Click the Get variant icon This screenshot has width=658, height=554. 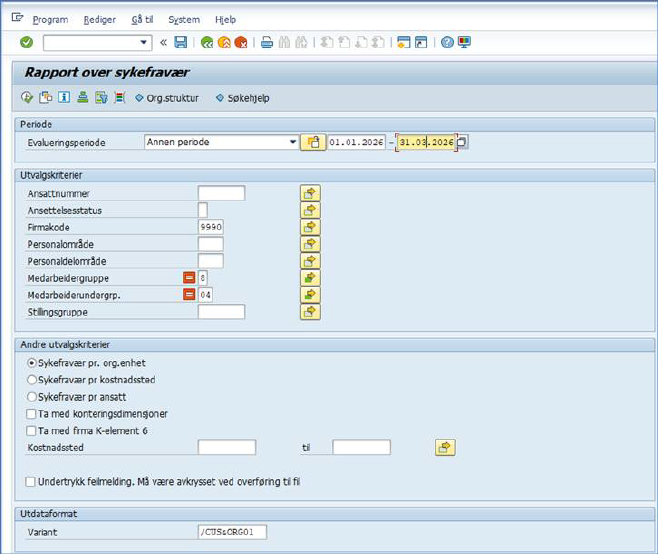(x=45, y=98)
